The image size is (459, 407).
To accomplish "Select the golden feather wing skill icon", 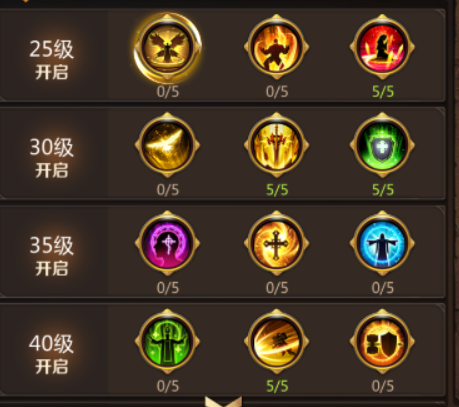I will pyautogui.click(x=167, y=145).
